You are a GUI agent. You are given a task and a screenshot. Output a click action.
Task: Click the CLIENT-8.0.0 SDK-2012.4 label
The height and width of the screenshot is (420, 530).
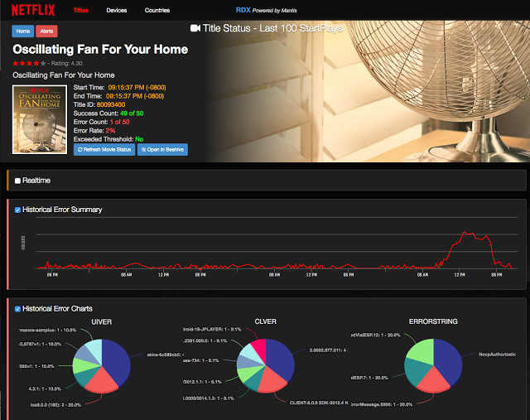pos(319,403)
